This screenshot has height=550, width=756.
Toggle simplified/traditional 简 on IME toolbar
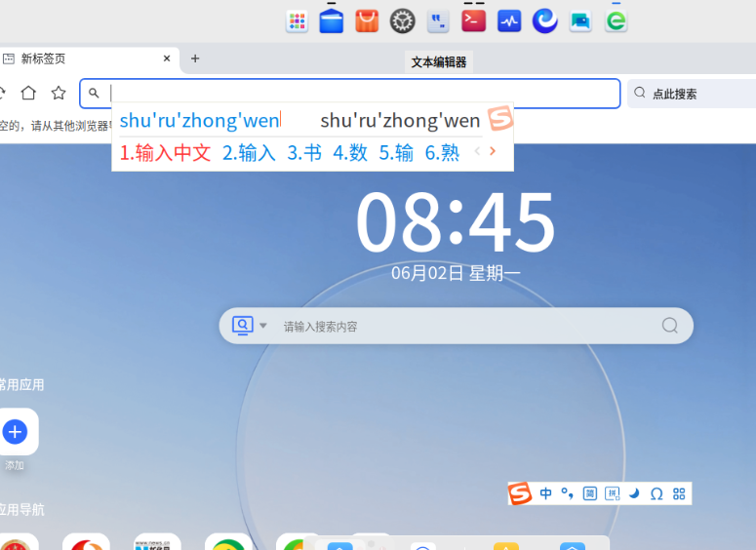click(x=589, y=493)
